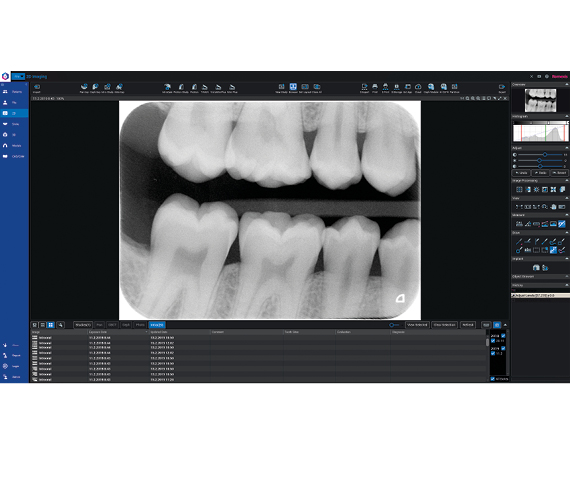
Task: Click the implant library icon beside the tooth icon
Action: [x=545, y=268]
